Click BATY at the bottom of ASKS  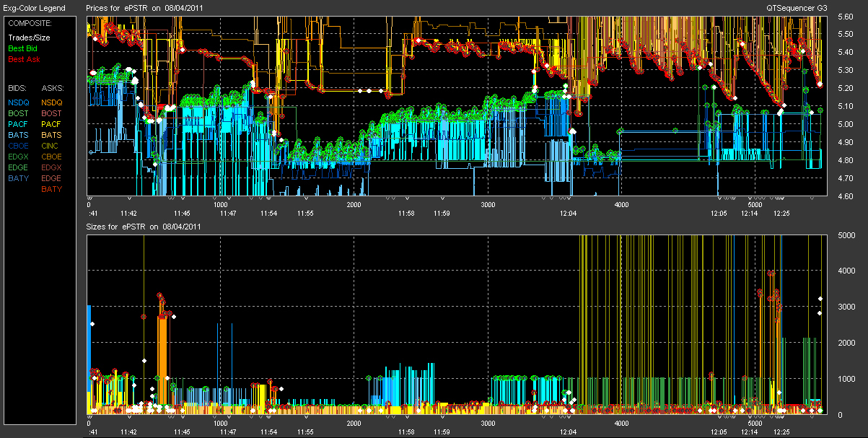point(52,189)
